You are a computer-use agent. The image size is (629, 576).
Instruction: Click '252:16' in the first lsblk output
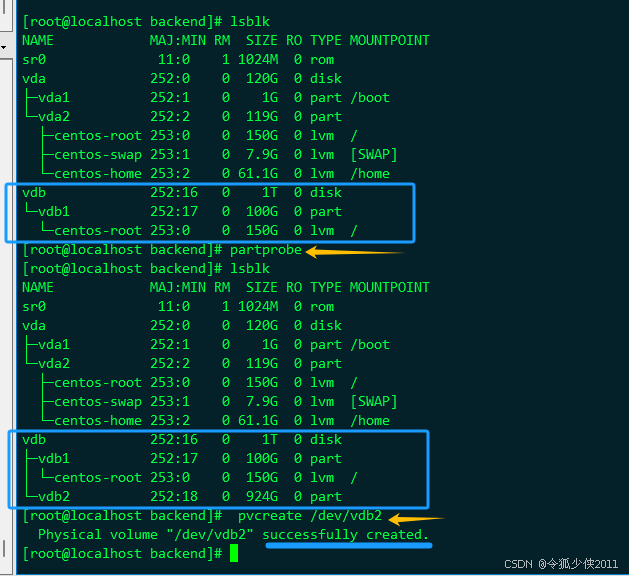(x=174, y=193)
